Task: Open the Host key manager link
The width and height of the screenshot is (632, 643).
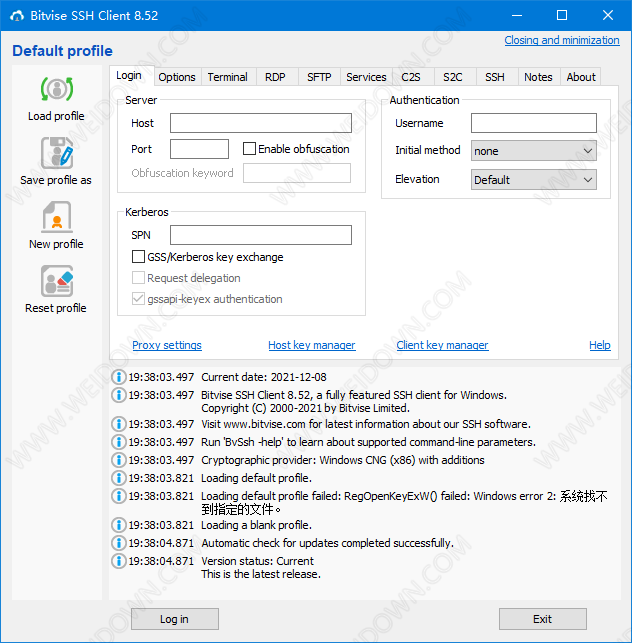Action: (x=312, y=345)
